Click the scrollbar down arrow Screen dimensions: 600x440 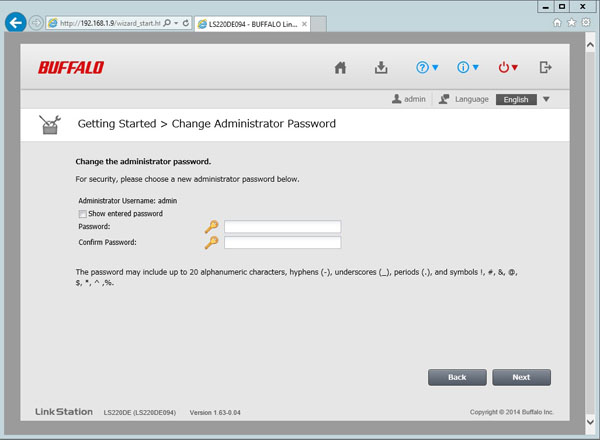coord(590,422)
